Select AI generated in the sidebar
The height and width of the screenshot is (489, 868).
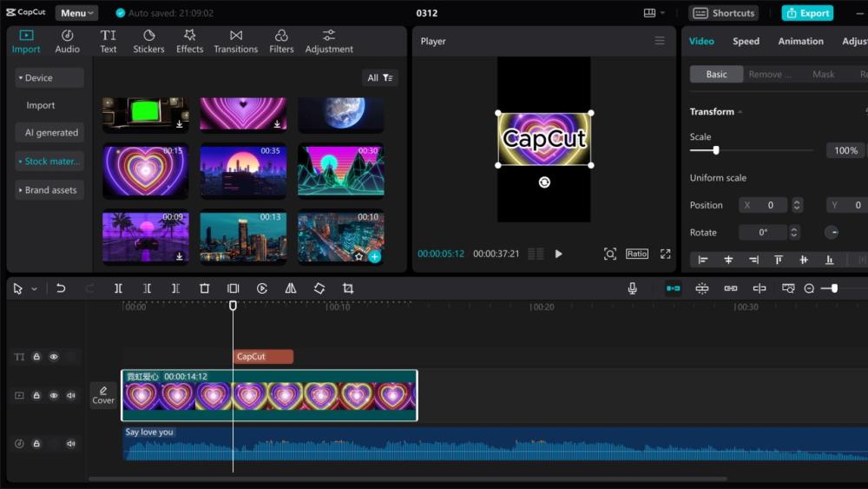51,132
